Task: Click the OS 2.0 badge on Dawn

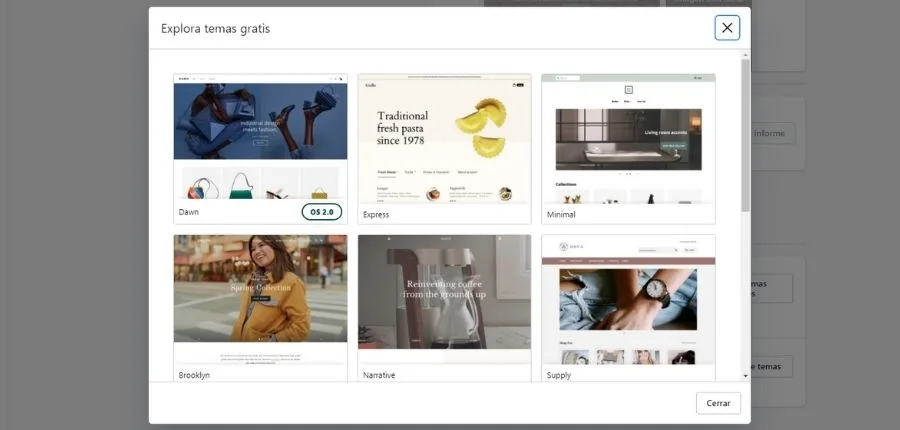Action: [322, 212]
